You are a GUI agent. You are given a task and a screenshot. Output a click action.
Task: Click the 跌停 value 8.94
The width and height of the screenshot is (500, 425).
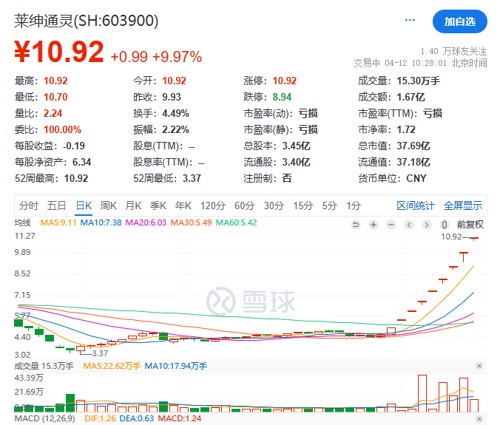tap(282, 97)
